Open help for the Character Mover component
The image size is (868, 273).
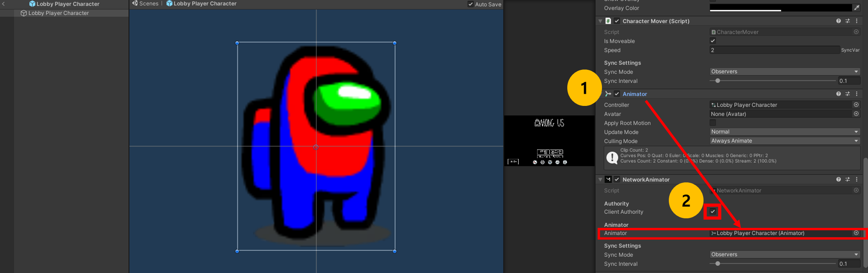pyautogui.click(x=838, y=21)
